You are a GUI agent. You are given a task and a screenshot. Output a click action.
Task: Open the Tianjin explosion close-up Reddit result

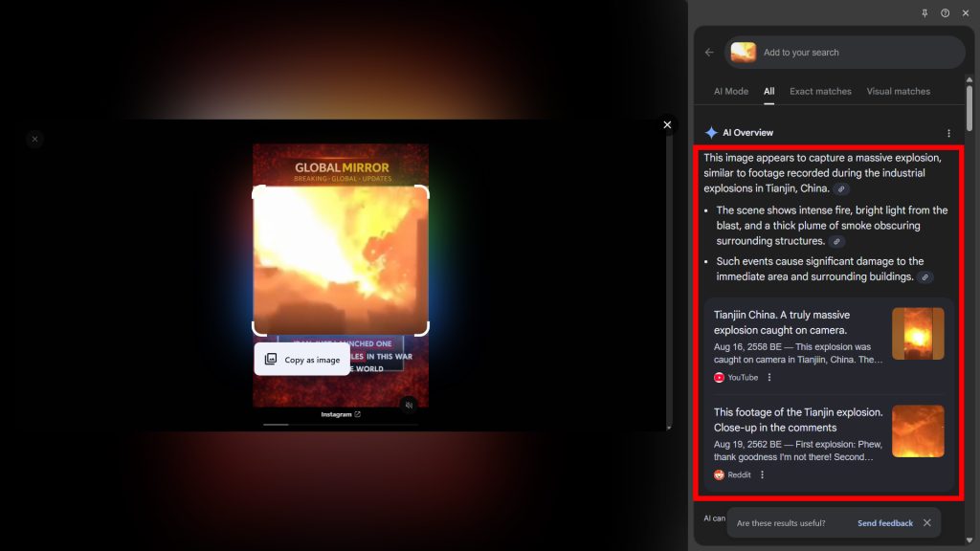pos(798,420)
